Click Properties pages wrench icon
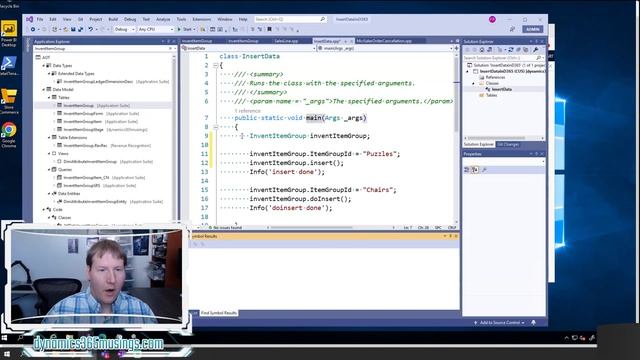Viewport: 640px width, 360px height. (484, 170)
